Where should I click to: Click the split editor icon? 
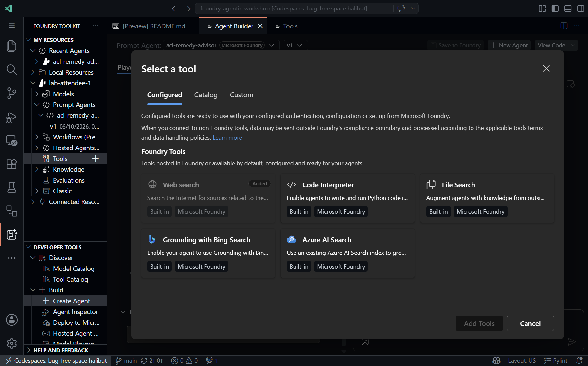(x=564, y=26)
